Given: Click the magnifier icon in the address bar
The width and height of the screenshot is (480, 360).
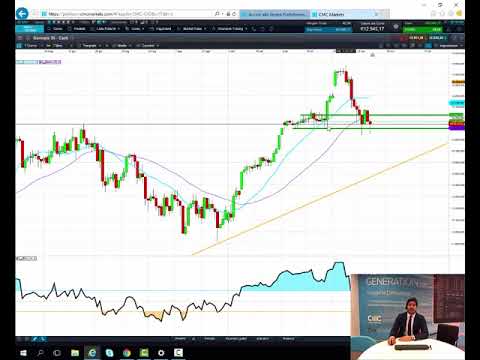Looking at the screenshot, I should [217, 14].
